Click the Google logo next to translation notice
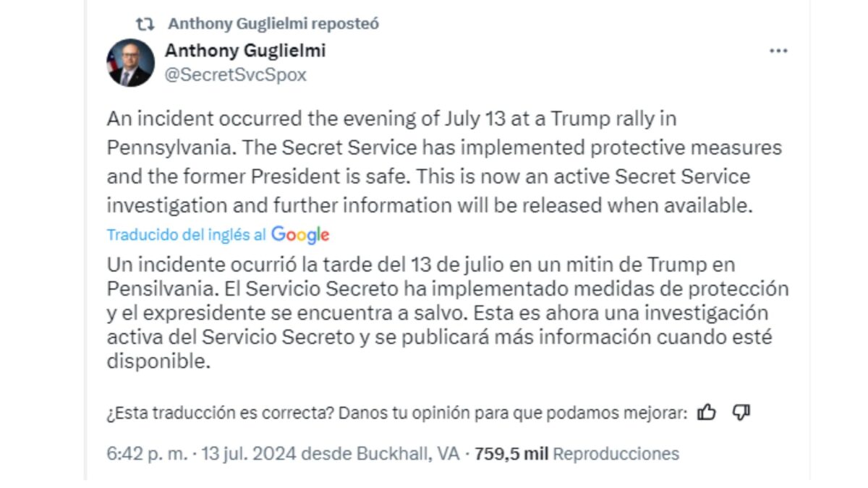 coord(299,234)
